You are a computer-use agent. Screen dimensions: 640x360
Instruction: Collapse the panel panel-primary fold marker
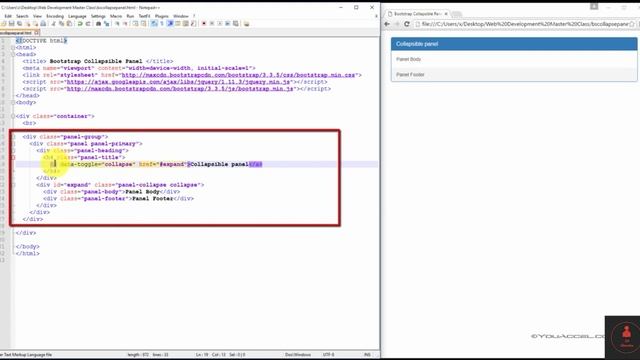point(13,144)
